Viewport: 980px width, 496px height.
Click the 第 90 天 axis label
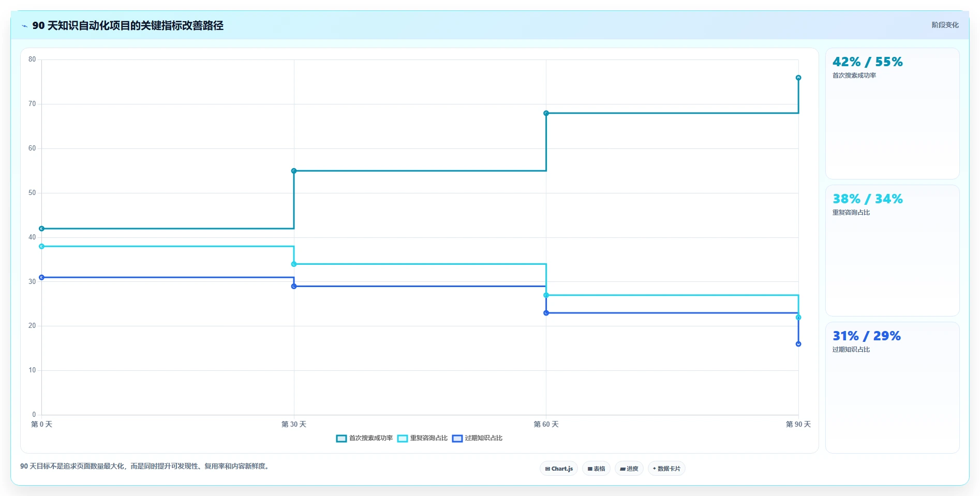tap(798, 424)
